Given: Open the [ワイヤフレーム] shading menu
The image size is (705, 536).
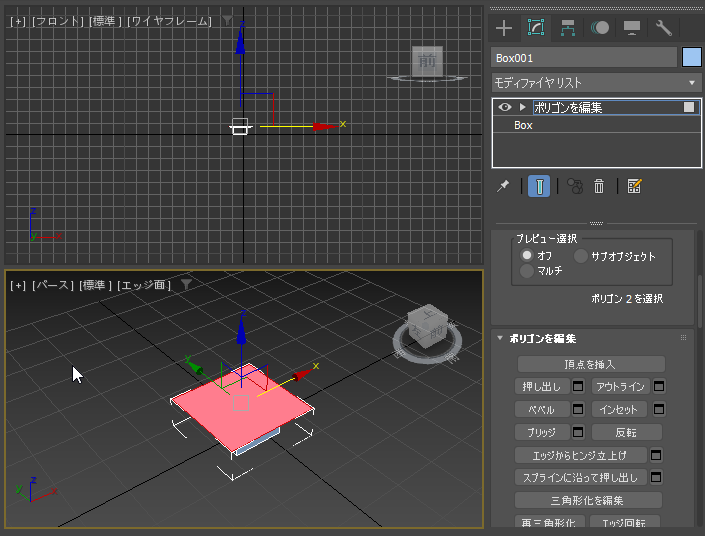Looking at the screenshot, I should coord(169,21).
